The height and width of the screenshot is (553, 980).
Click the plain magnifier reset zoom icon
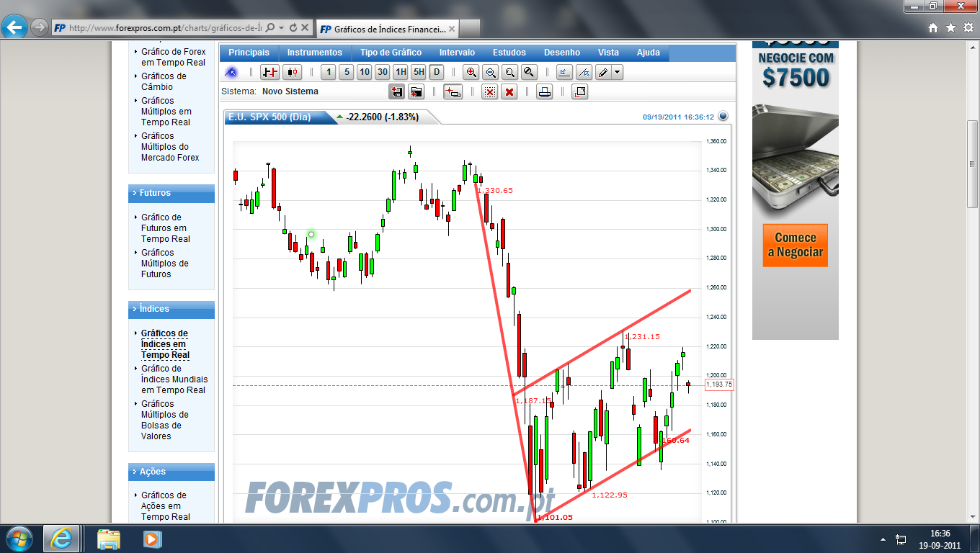[509, 72]
